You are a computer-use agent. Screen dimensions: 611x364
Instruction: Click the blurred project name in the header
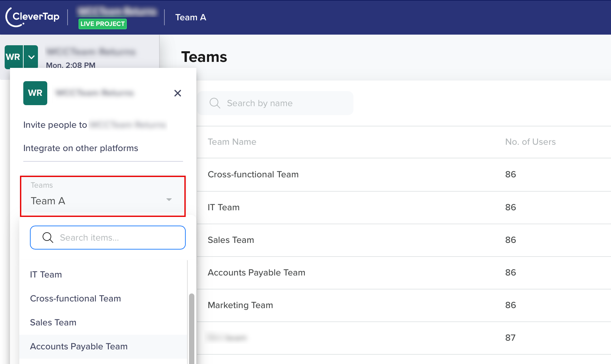coord(117,11)
